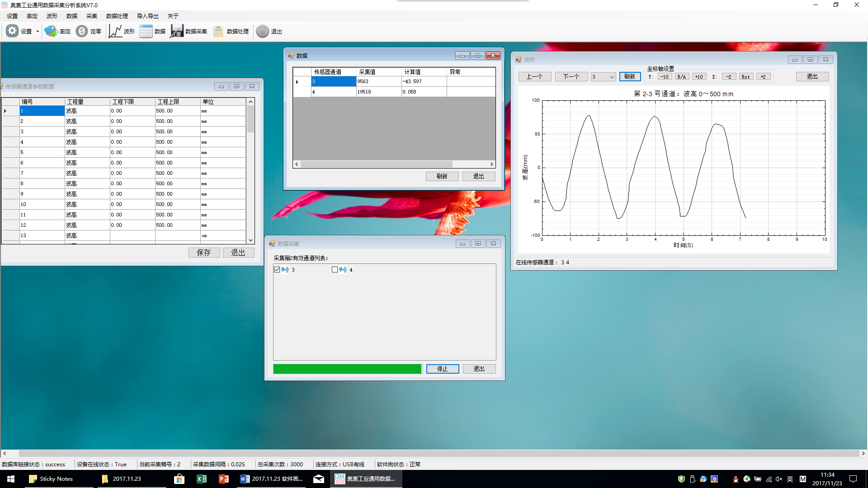Click the 退出 power toolbar icon
The image size is (868, 488).
(263, 31)
